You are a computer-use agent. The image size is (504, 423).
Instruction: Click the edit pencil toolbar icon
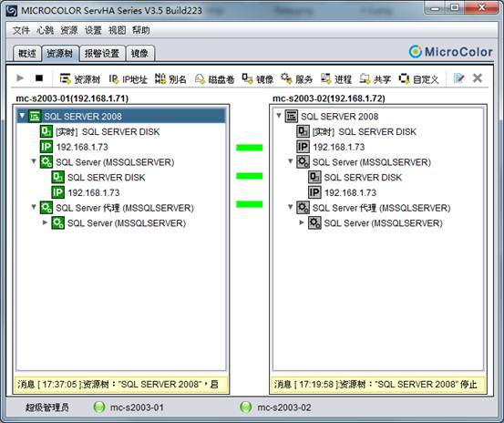click(458, 78)
